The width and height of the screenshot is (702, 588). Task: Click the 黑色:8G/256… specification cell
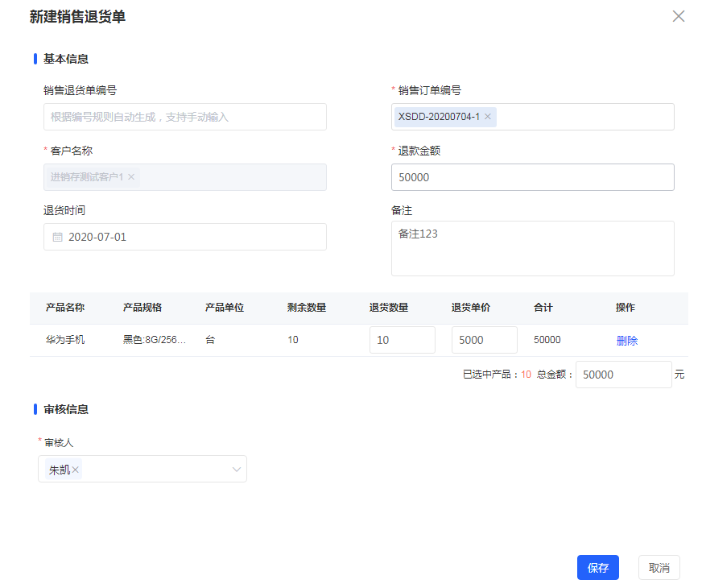pyautogui.click(x=154, y=340)
